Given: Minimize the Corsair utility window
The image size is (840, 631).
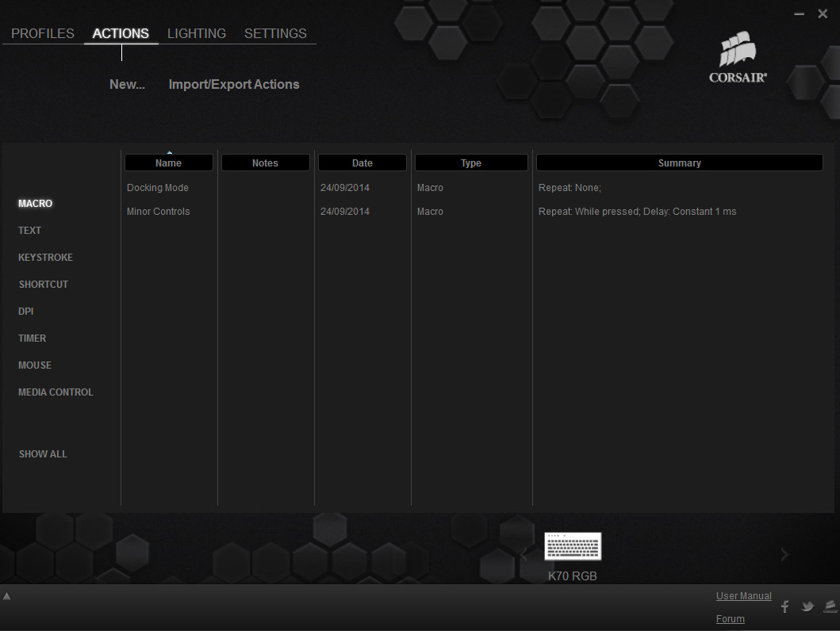Looking at the screenshot, I should click(800, 14).
